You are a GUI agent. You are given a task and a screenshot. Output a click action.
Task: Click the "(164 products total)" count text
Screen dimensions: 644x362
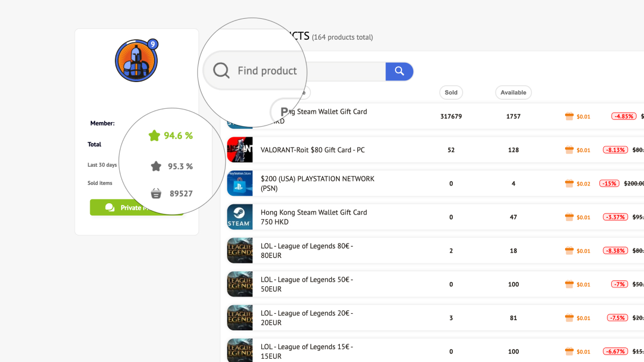[342, 38]
